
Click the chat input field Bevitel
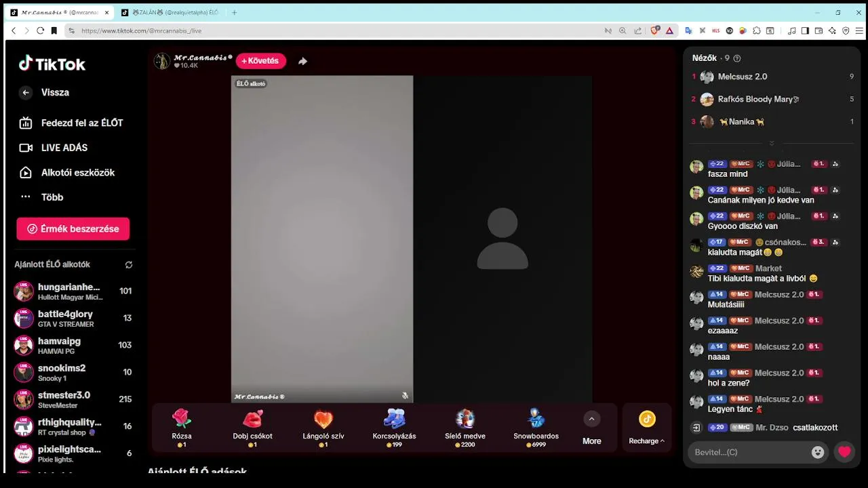point(749,452)
